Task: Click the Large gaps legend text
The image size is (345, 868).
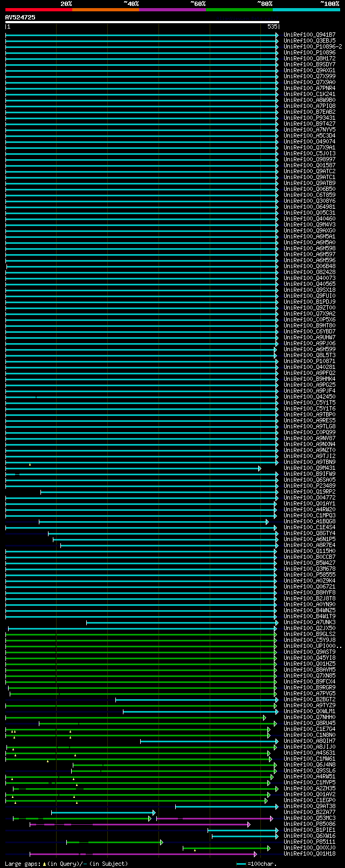Action: 66,864
